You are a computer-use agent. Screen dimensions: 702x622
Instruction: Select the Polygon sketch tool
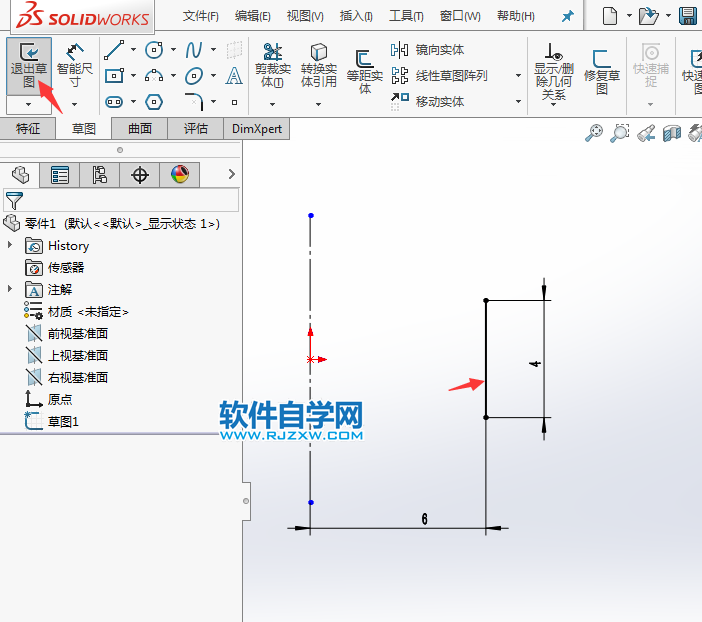(x=154, y=102)
